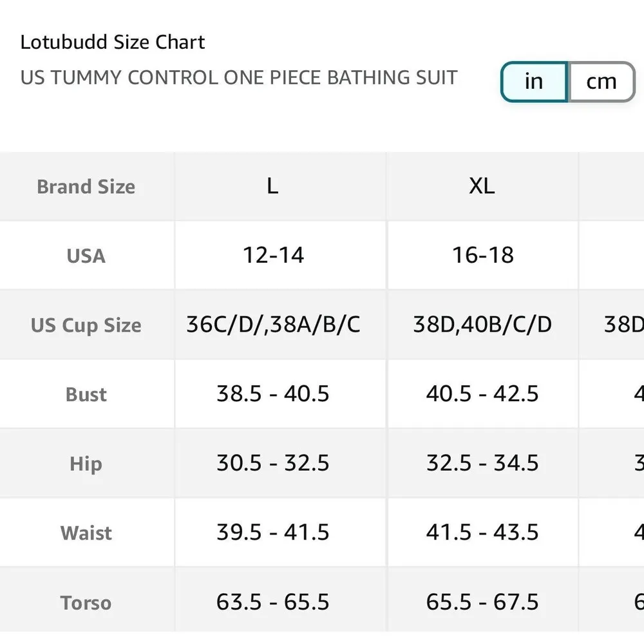Viewport: 644px width, 644px height.
Task: Select the US TUMMY CONTROL heading text
Action: point(238,77)
